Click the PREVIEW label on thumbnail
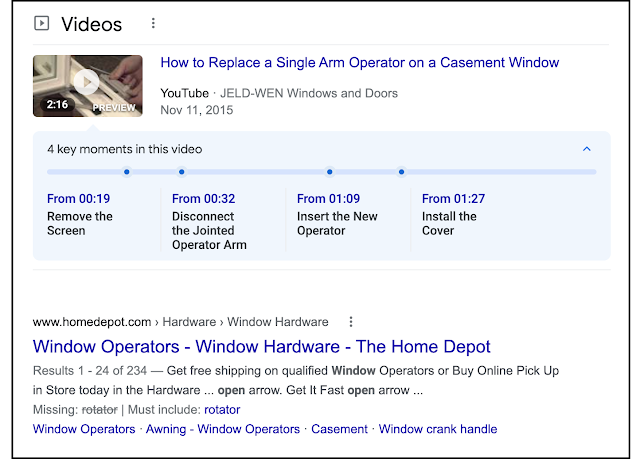Screen dimensions: 640x459 114,108
